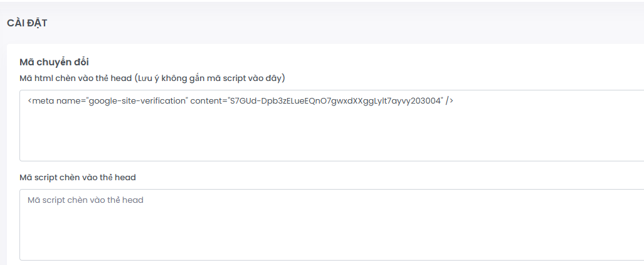Click the word 'script' in the script label
Image resolution: width=644 pixels, height=265 pixels.
[x=45, y=177]
